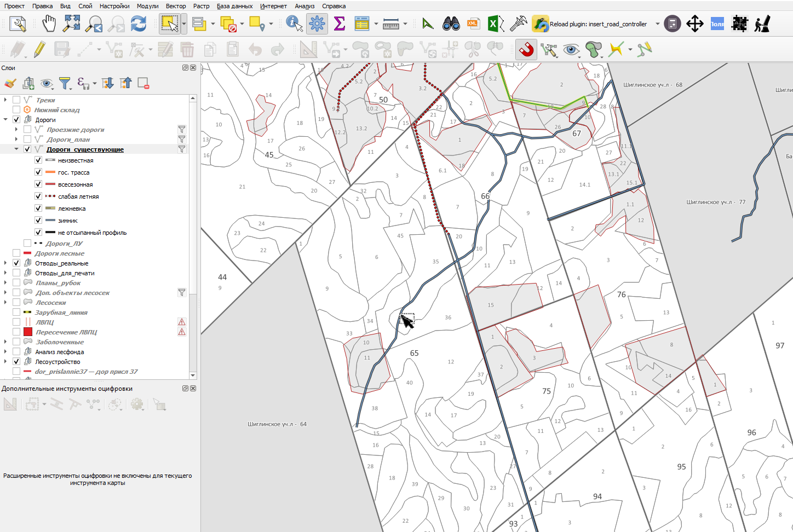The height and width of the screenshot is (532, 793).
Task: Select the Measure Line ruler tool
Action: click(x=391, y=24)
